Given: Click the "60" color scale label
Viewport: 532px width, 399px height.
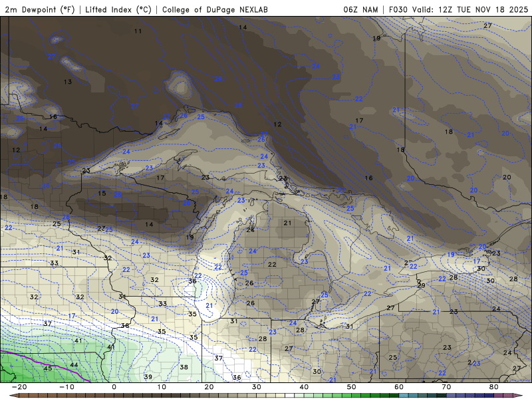Looking at the screenshot, I should [399, 387].
